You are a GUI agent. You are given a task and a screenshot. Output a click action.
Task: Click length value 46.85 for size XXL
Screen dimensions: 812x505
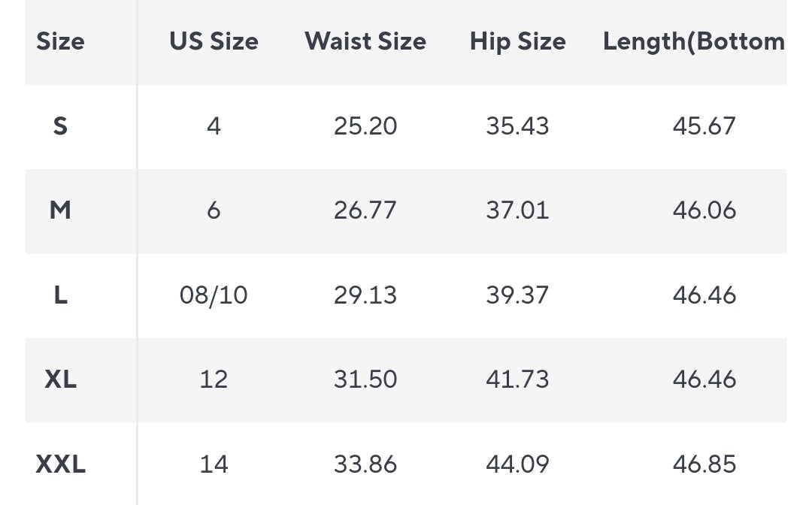tap(704, 464)
